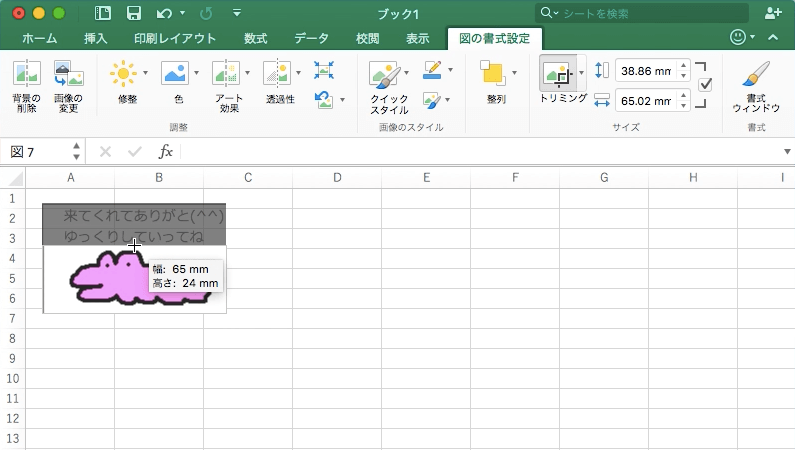
Task: Switch to the 挿入 tab
Action: point(96,39)
